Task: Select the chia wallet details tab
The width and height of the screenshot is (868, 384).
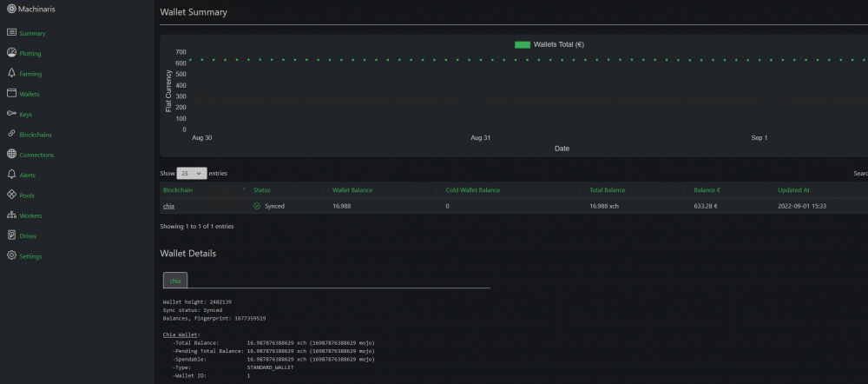Action: (175, 281)
